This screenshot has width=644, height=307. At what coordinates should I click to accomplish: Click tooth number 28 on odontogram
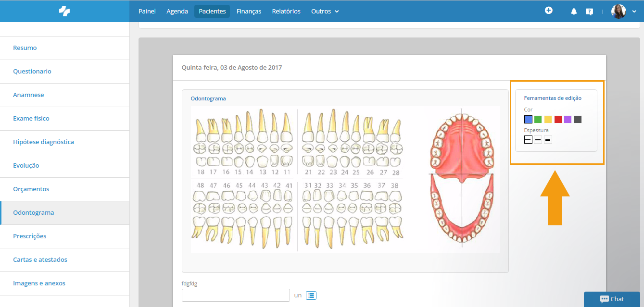pos(395,172)
